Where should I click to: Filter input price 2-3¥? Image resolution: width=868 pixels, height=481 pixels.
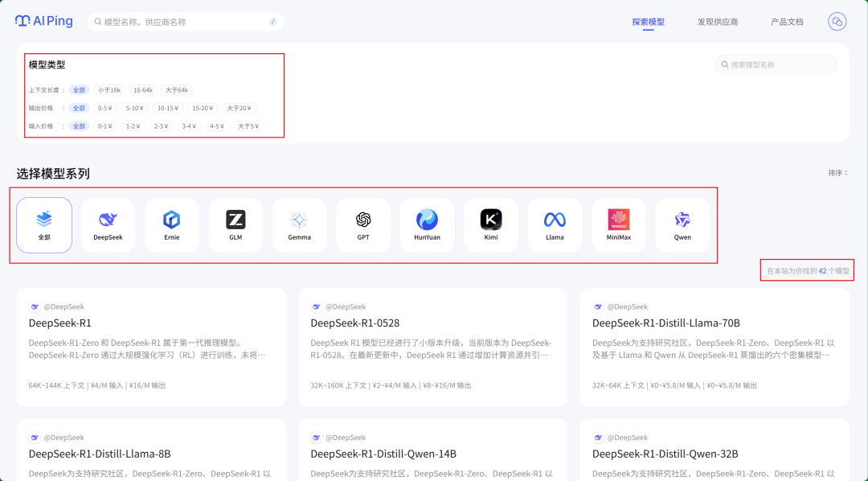tap(161, 126)
